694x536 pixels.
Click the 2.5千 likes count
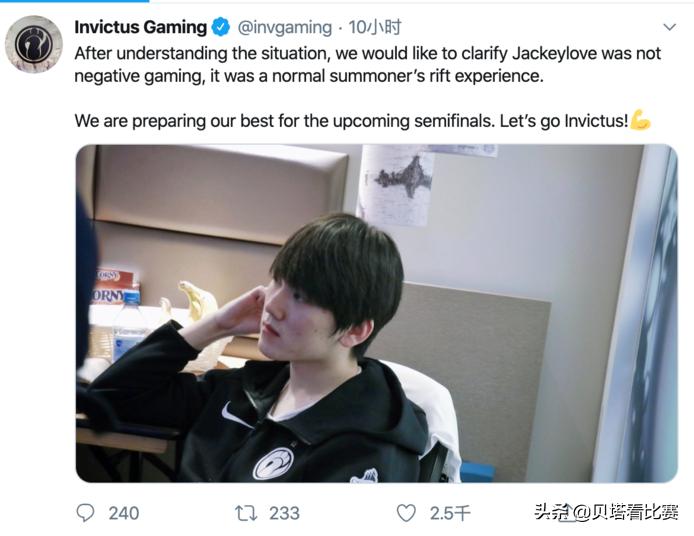pyautogui.click(x=450, y=513)
